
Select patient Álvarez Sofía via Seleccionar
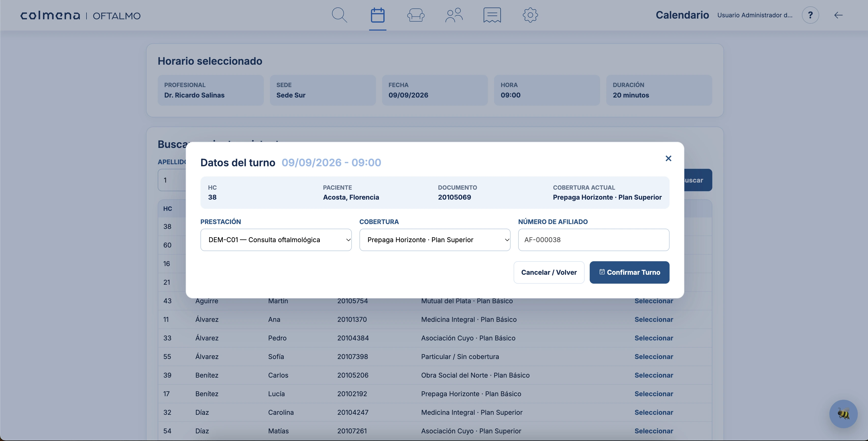pos(653,357)
